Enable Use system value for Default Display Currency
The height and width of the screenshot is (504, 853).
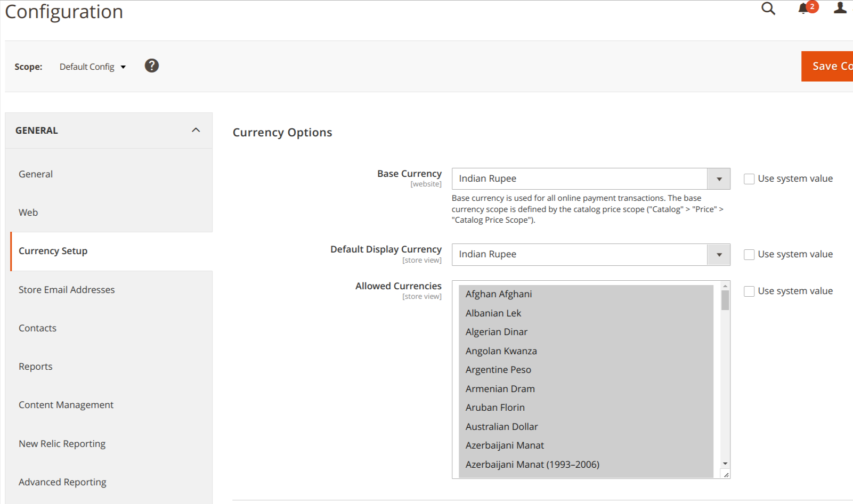749,254
